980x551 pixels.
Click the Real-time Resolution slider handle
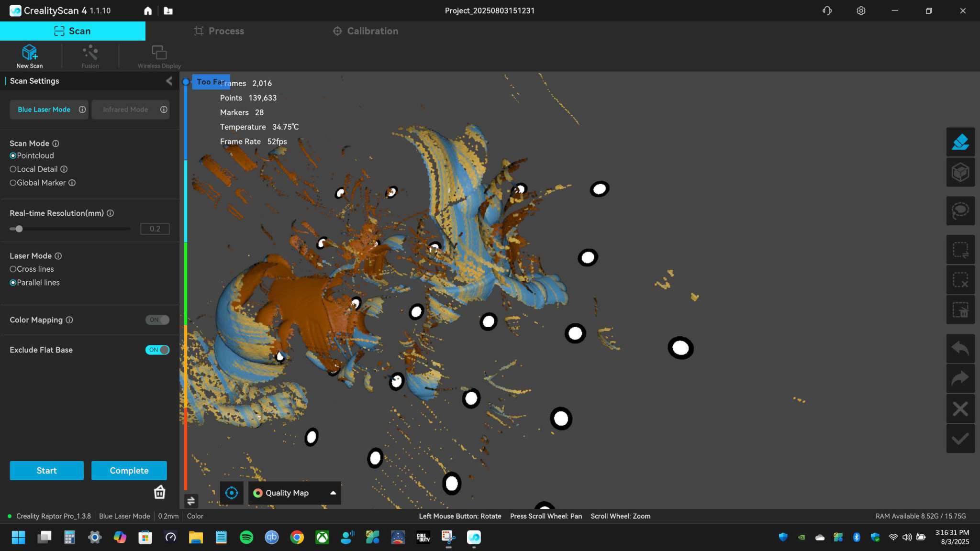click(x=19, y=229)
